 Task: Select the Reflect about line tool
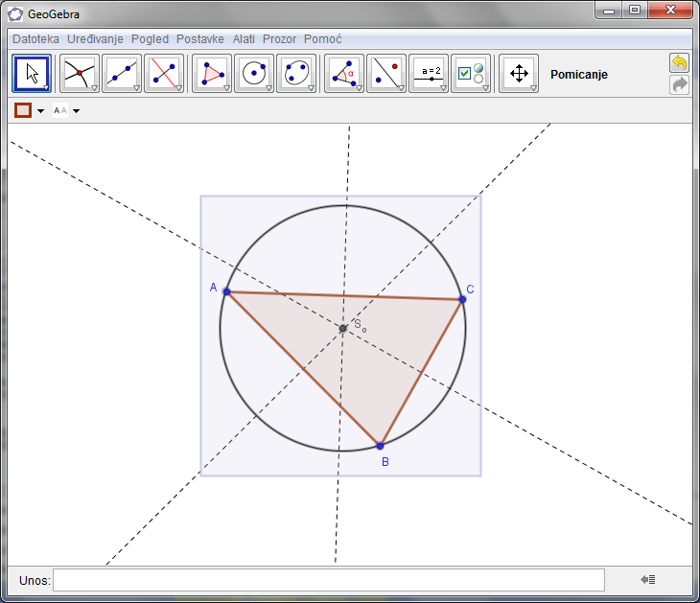tap(386, 73)
